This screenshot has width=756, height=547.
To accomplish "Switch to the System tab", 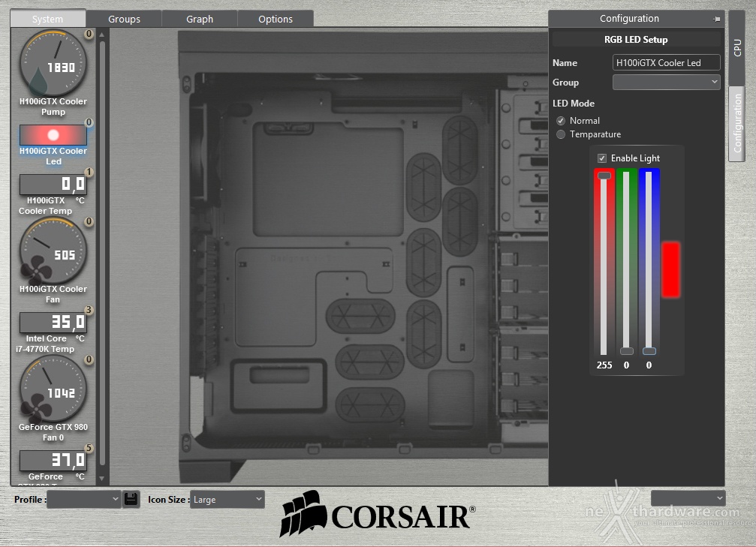I will pos(48,19).
